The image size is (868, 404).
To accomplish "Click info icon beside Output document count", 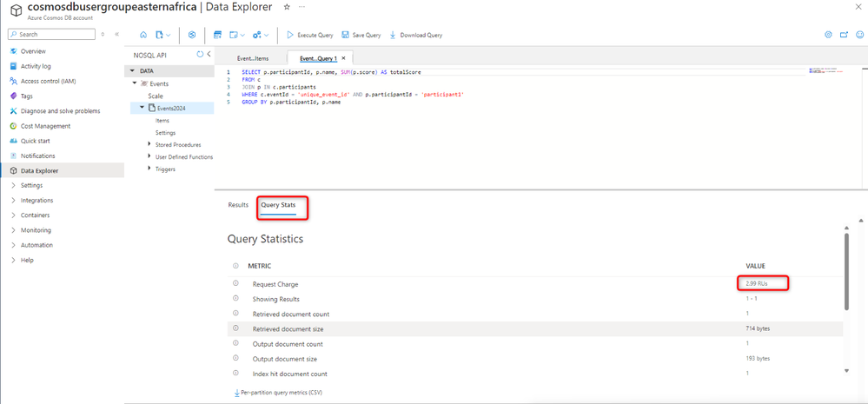I will [235, 343].
